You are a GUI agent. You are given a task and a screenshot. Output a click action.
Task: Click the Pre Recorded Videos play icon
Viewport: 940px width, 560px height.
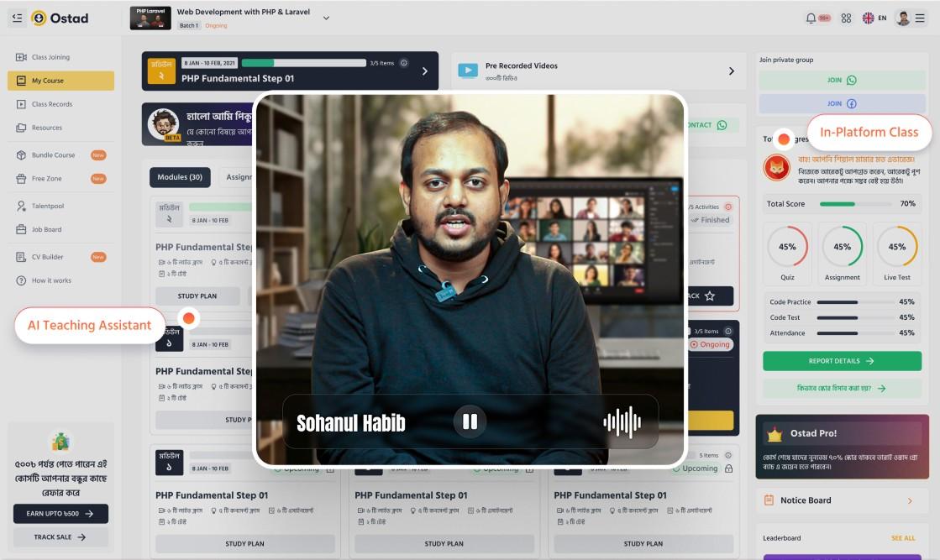(x=468, y=71)
